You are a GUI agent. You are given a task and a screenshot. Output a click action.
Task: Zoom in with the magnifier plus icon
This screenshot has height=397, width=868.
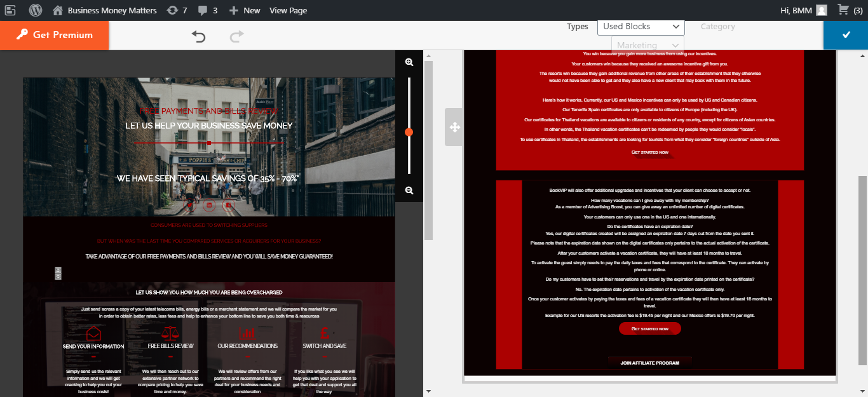point(409,62)
